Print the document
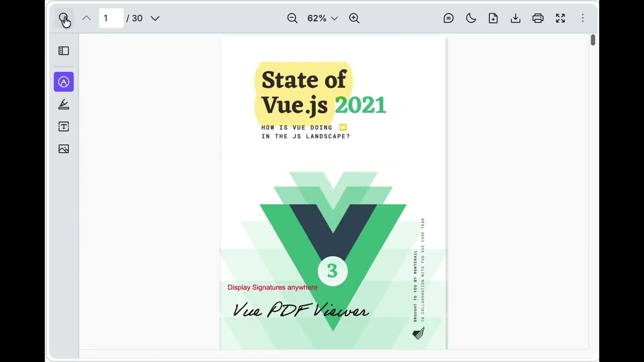The width and height of the screenshot is (644, 362). 538,18
